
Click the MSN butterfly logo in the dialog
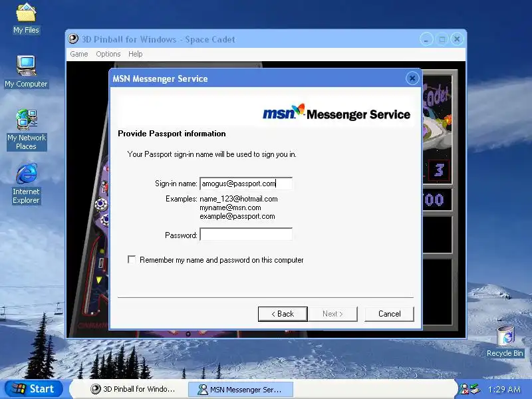pos(299,110)
